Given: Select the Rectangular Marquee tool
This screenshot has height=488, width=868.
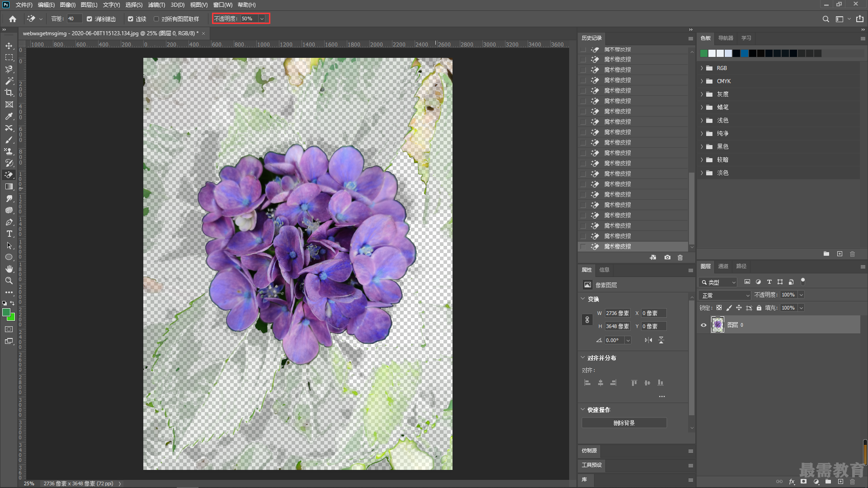Looking at the screenshot, I should (9, 57).
